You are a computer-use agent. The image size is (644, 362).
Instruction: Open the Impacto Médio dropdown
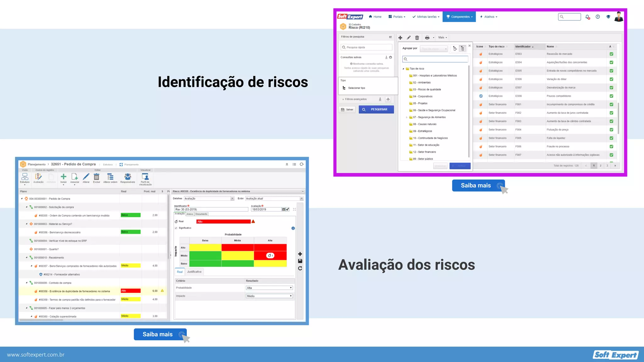pyautogui.click(x=269, y=296)
